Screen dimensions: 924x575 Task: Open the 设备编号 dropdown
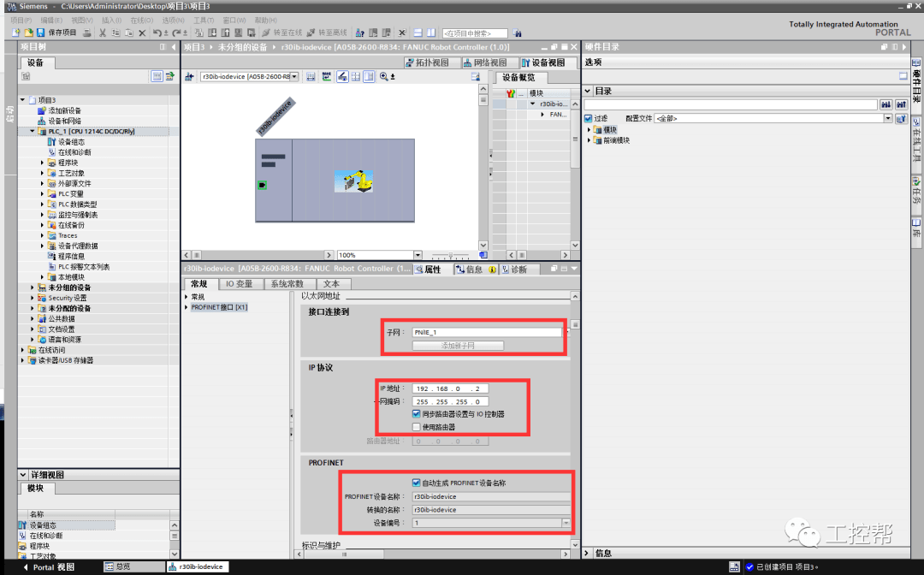pos(566,523)
